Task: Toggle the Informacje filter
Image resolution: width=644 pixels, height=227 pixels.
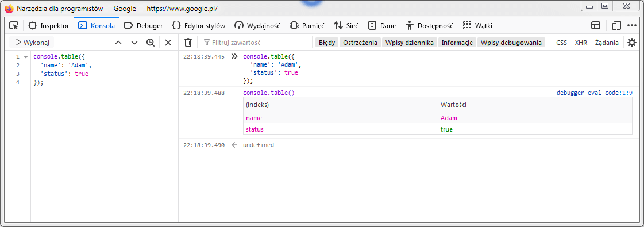Action: pyautogui.click(x=457, y=43)
